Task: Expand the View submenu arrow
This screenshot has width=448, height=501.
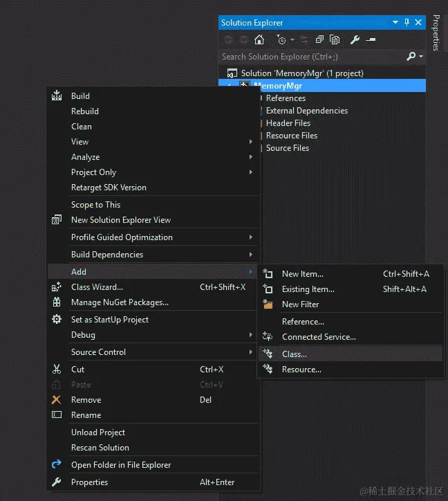Action: tap(251, 142)
